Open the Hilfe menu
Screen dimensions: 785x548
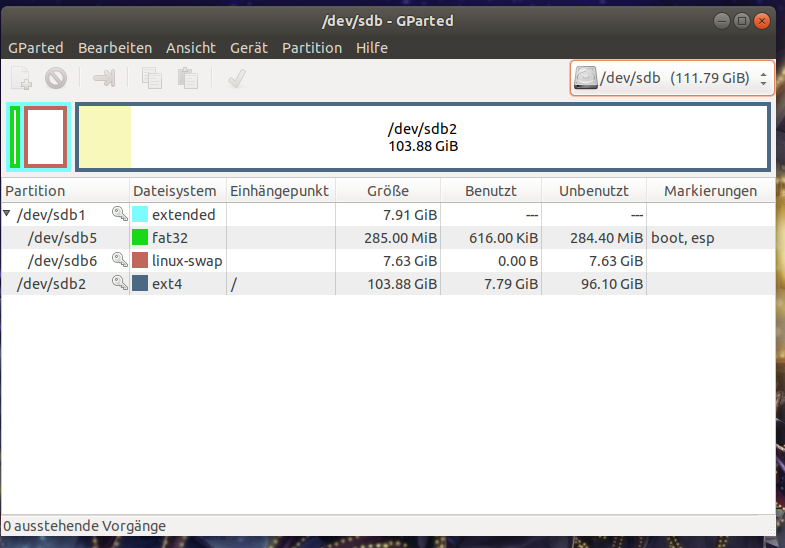[372, 48]
